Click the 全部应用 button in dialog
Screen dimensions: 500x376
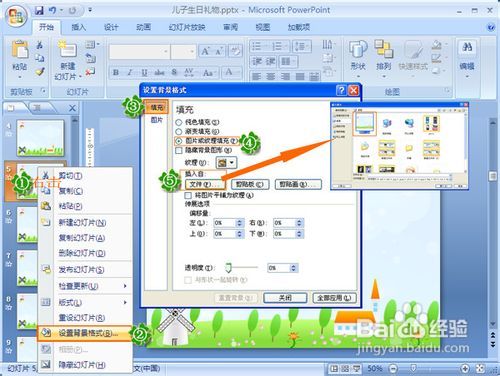tap(334, 298)
